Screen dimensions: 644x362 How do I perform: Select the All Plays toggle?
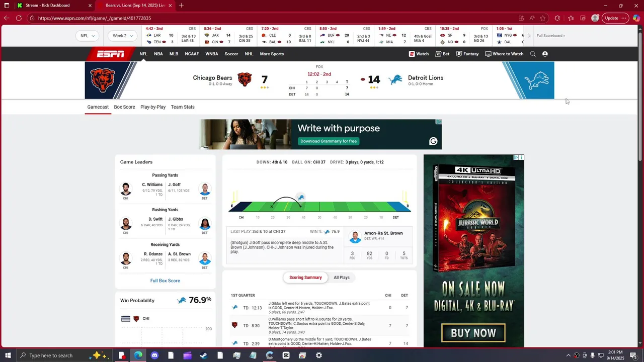click(342, 278)
